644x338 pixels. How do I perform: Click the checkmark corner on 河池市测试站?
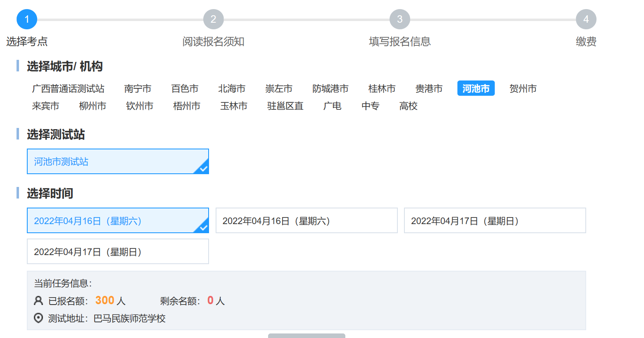203,168
